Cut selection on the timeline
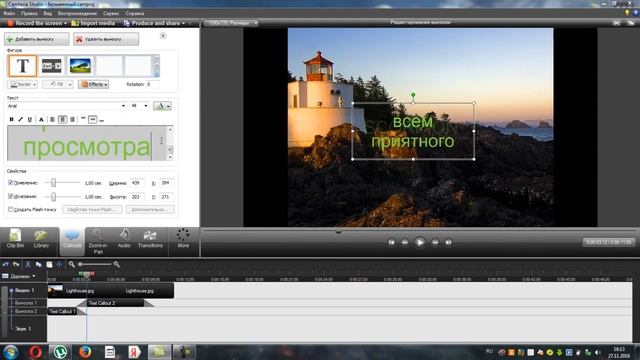Screen dimensions: 640x360 click(28, 264)
